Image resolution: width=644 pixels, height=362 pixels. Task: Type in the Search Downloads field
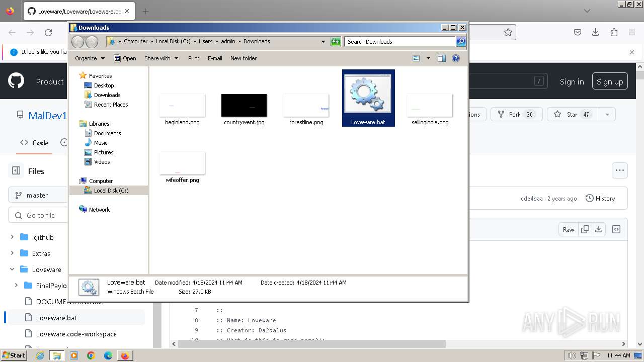tap(399, 42)
